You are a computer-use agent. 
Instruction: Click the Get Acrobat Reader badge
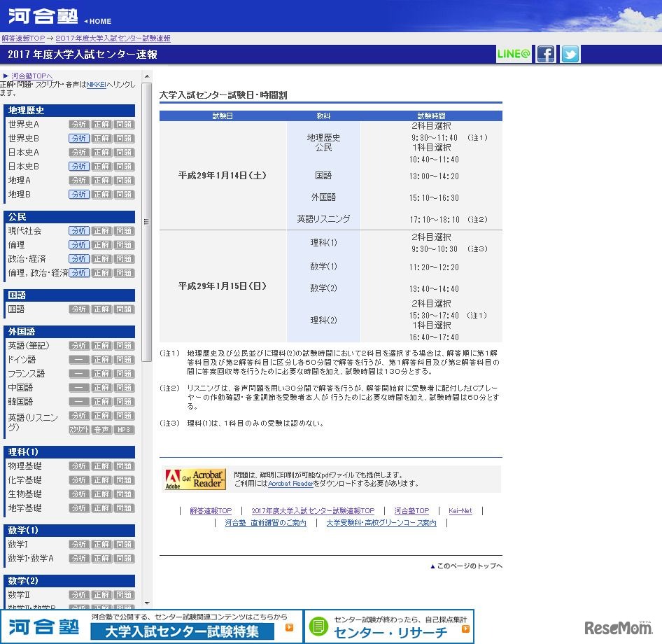click(x=195, y=479)
